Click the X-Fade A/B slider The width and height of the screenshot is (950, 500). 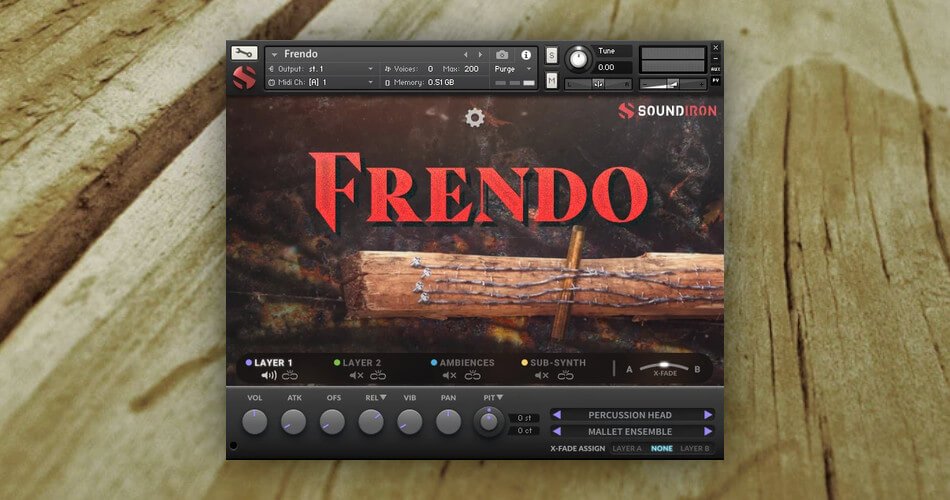coord(664,367)
